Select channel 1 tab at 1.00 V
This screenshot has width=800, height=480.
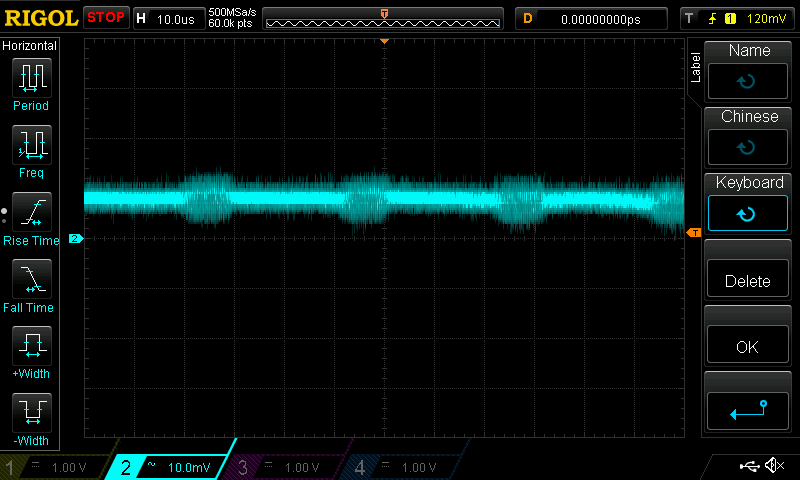pyautogui.click(x=56, y=466)
